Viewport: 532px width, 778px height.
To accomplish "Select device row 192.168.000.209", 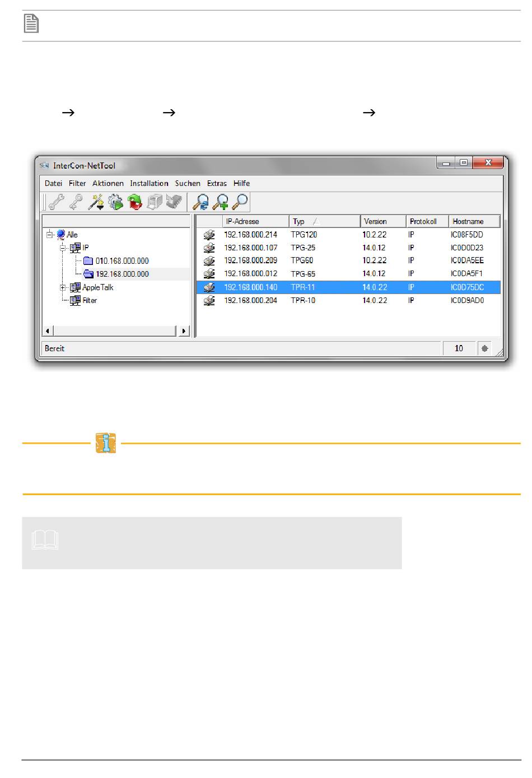I will click(348, 260).
